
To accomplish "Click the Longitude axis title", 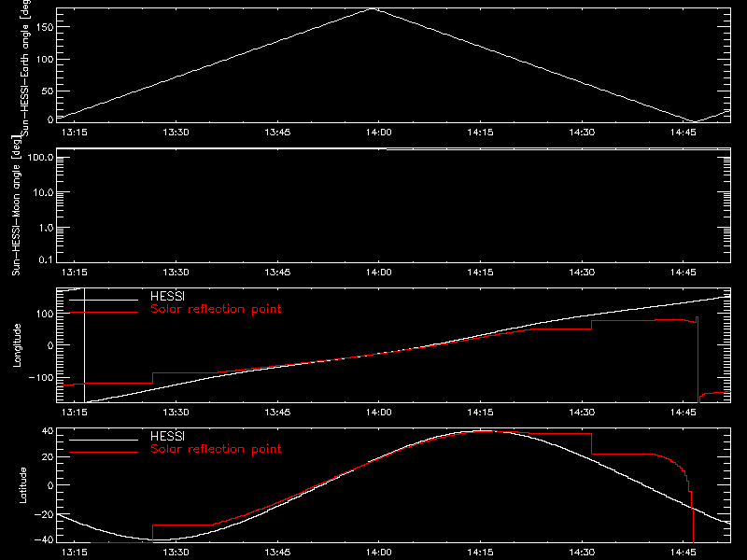I will [x=17, y=345].
